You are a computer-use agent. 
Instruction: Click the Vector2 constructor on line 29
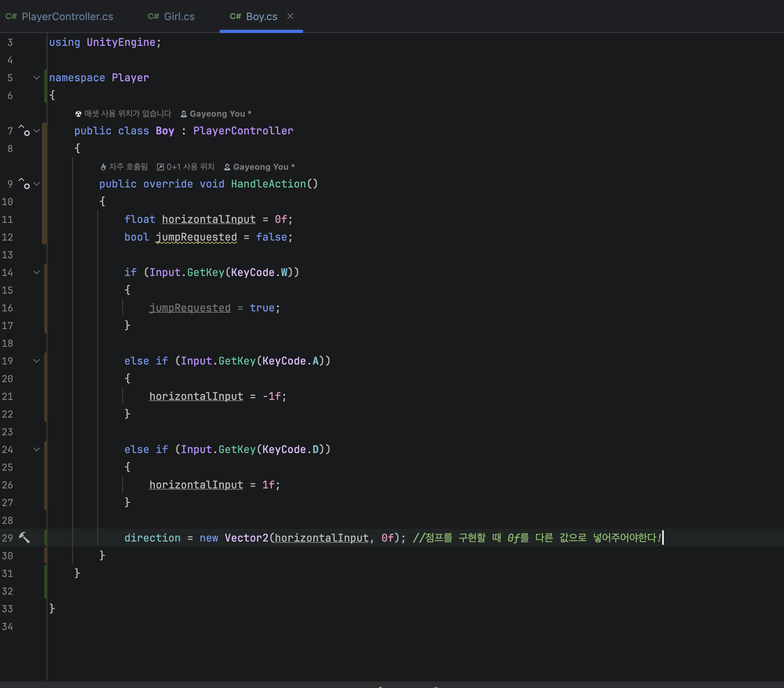tap(246, 538)
